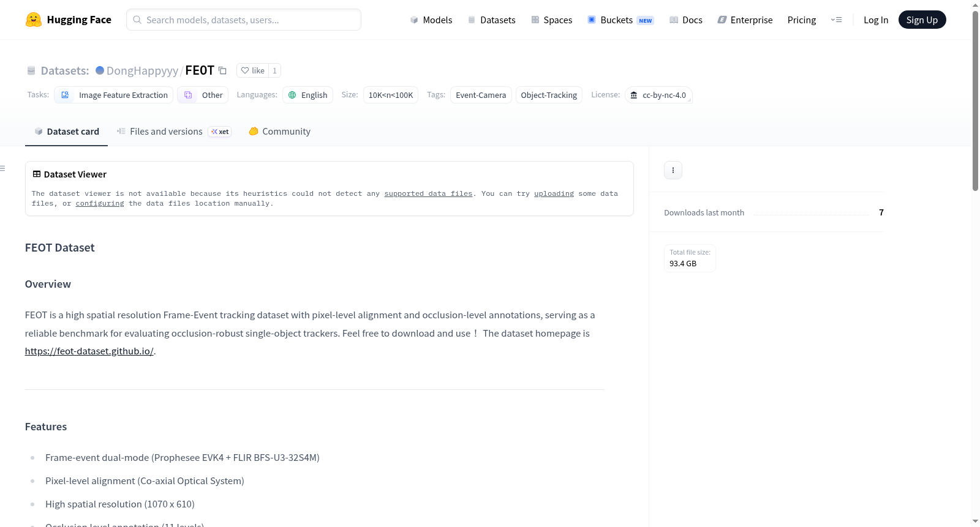This screenshot has height=527, width=980.
Task: Click the '93.4 GB' total file size value
Action: pyautogui.click(x=683, y=264)
